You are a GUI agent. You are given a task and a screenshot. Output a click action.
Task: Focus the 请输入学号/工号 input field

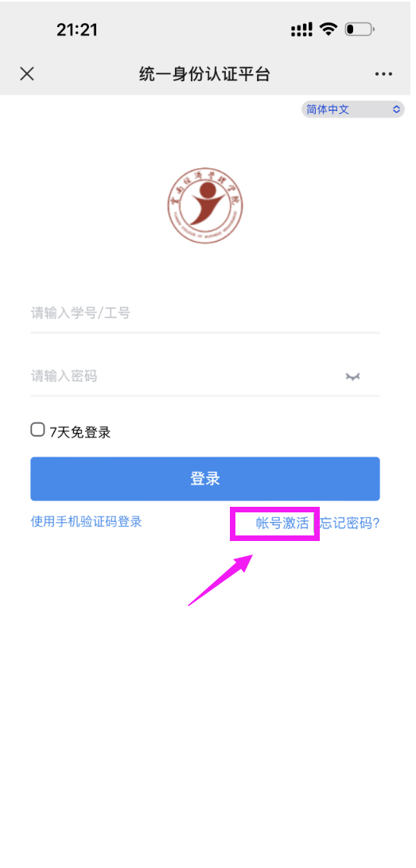click(x=205, y=314)
